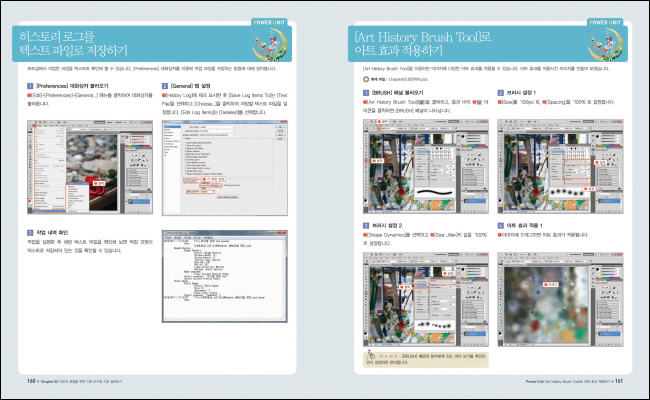
Task: Click the Art History Brush tool in step 1
Action: coord(367,160)
